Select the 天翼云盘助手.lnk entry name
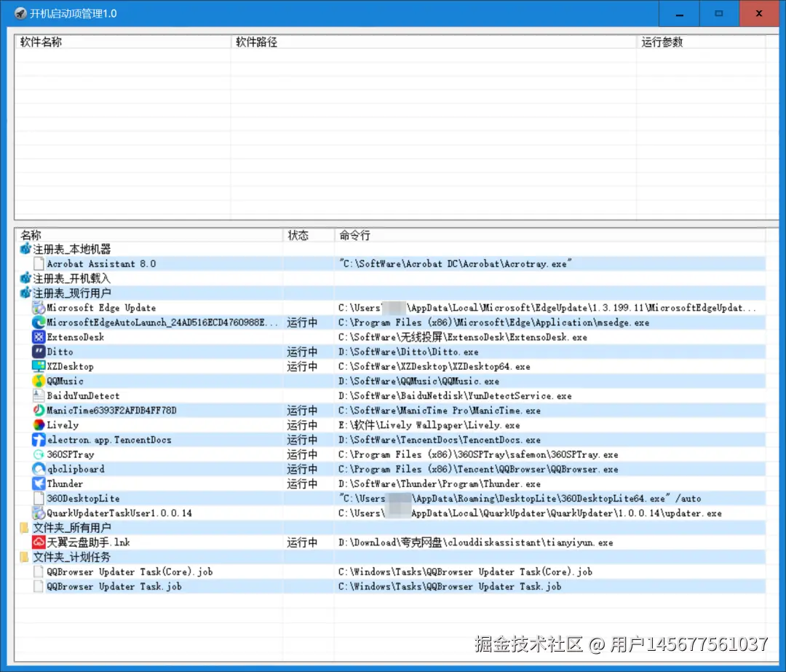 [88, 542]
